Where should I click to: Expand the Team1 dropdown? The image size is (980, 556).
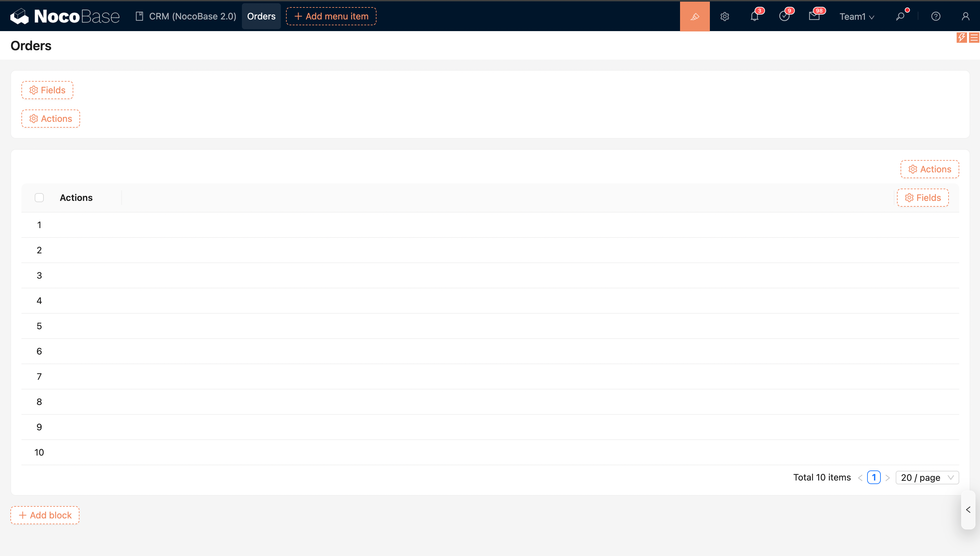pyautogui.click(x=856, y=17)
